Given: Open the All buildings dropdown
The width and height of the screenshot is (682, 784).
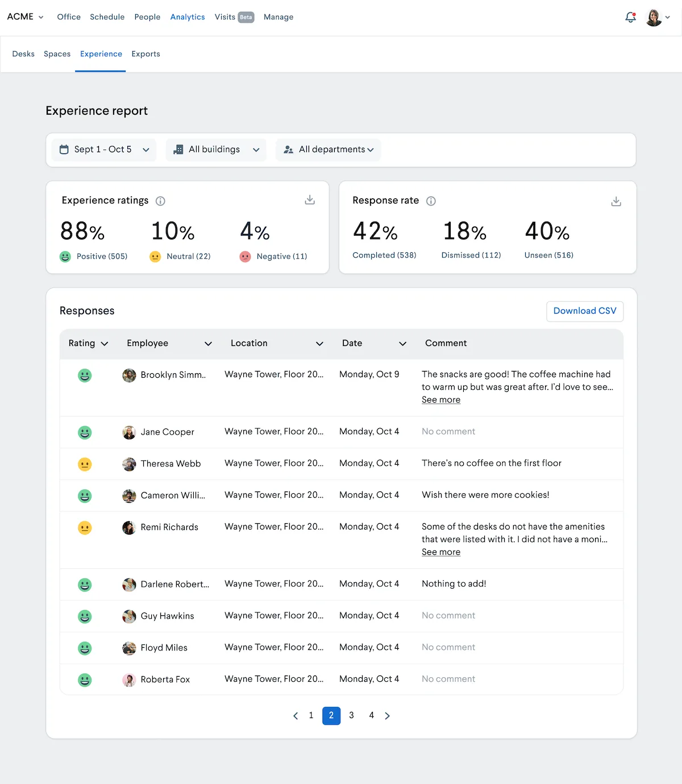Looking at the screenshot, I should tap(216, 149).
